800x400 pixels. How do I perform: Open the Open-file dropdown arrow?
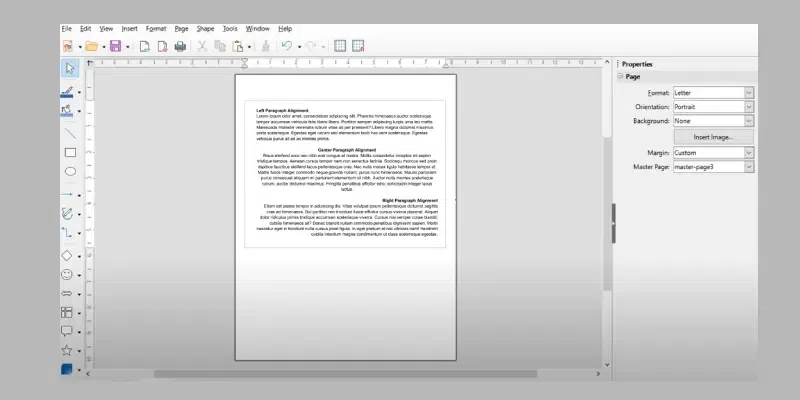(104, 47)
